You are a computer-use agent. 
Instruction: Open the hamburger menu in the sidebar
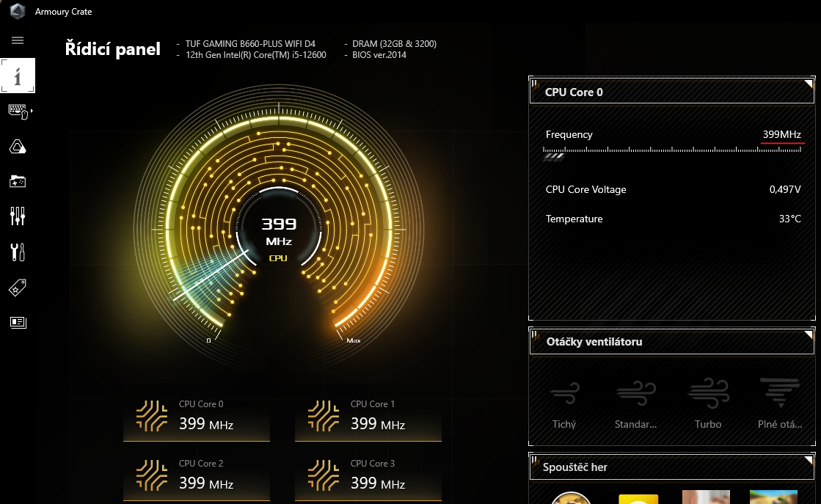tap(18, 40)
